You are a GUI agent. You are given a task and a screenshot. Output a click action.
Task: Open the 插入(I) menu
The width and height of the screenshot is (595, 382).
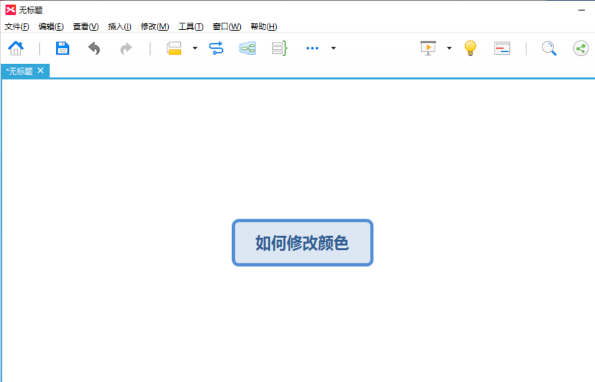pos(120,27)
